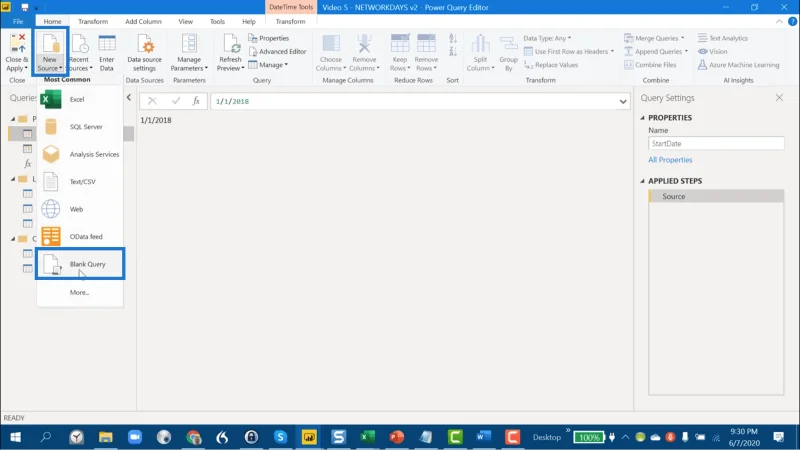Switch to the Tools tab
The width and height of the screenshot is (800, 450).
[217, 21]
